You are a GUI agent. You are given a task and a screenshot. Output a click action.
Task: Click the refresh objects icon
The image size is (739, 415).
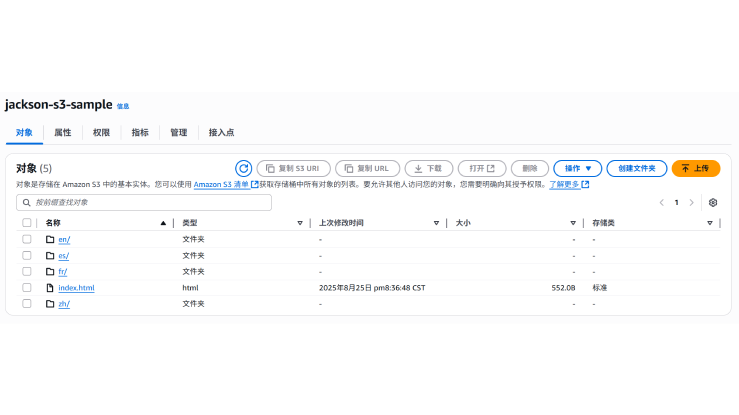(x=243, y=169)
